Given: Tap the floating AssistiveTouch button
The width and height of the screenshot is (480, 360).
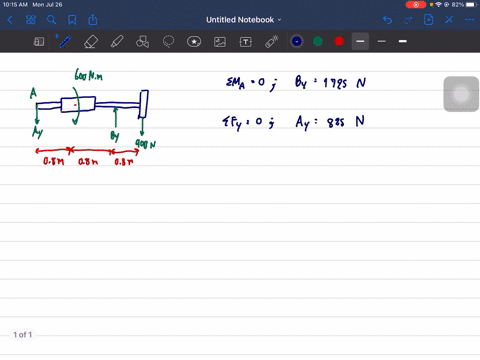Looking at the screenshot, I should 461,94.
